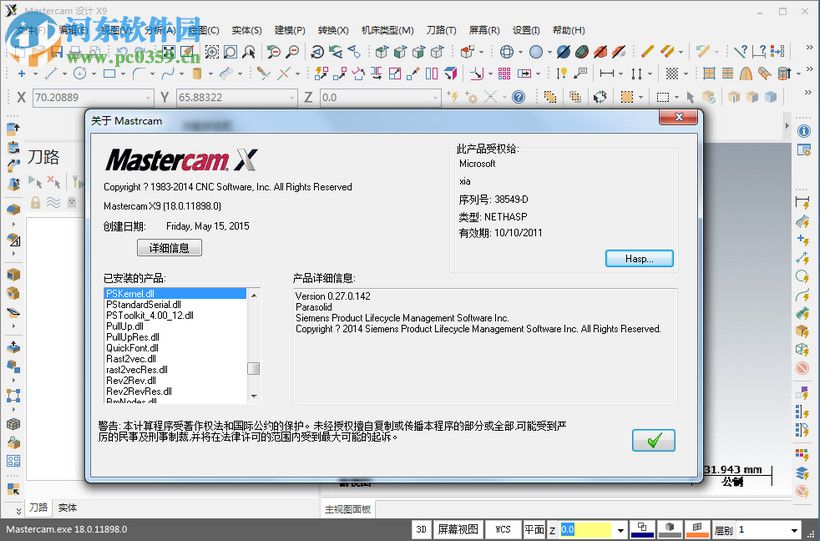Click the horizontal dimension icon
This screenshot has width=820, height=541.
(607, 73)
